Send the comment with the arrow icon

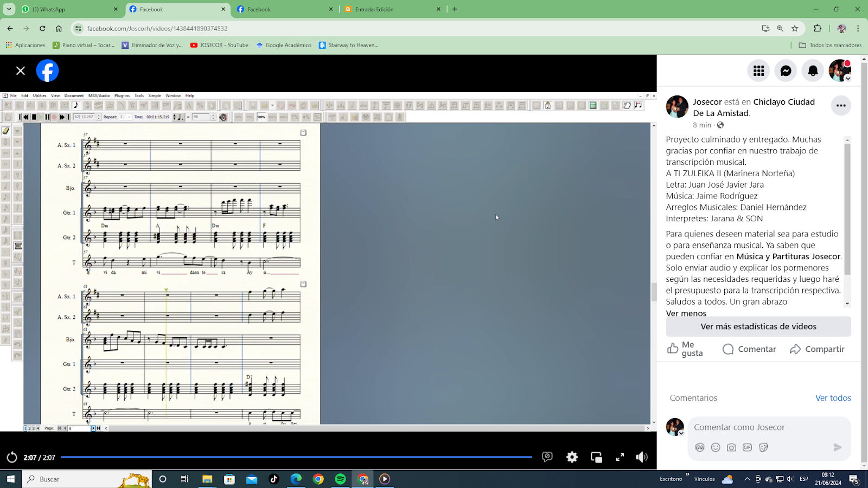click(837, 447)
